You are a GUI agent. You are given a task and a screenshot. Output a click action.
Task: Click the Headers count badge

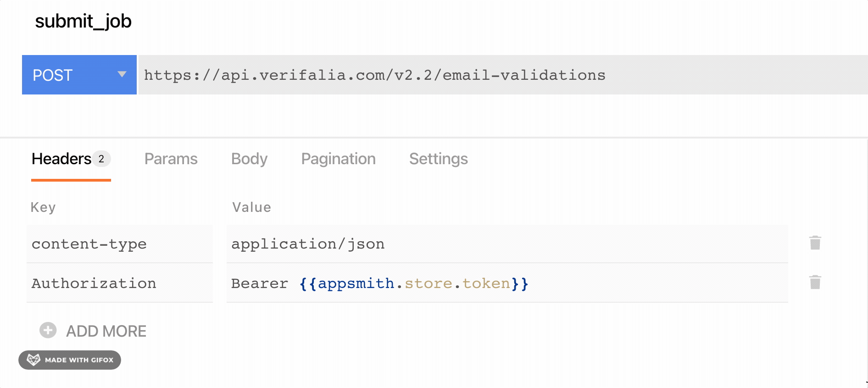click(101, 159)
